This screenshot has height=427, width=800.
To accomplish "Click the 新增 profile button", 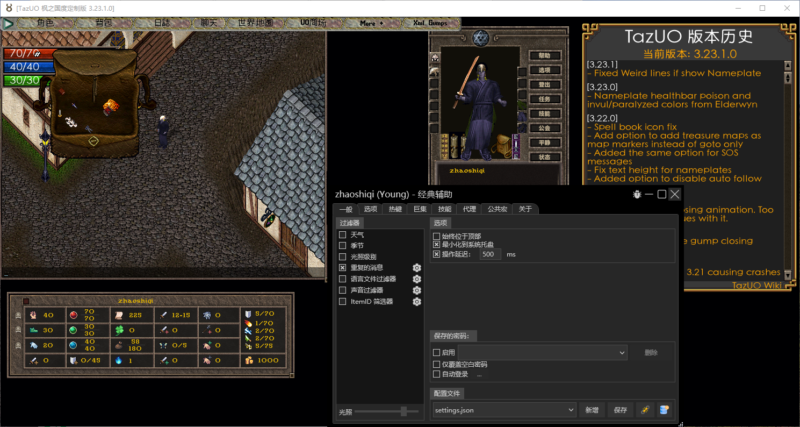I will tap(592, 410).
